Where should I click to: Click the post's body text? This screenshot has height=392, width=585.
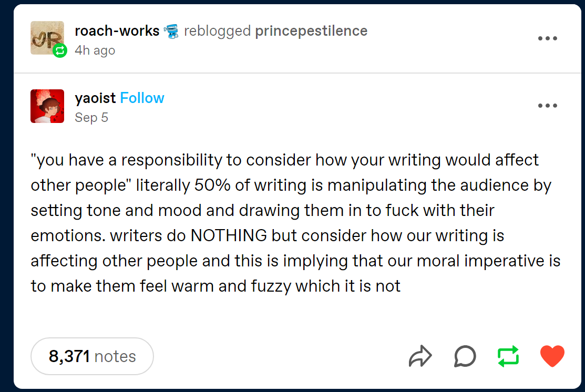coord(294,223)
